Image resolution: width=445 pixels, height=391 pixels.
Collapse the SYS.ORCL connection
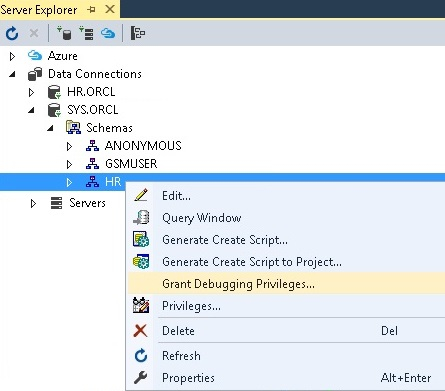point(31,110)
